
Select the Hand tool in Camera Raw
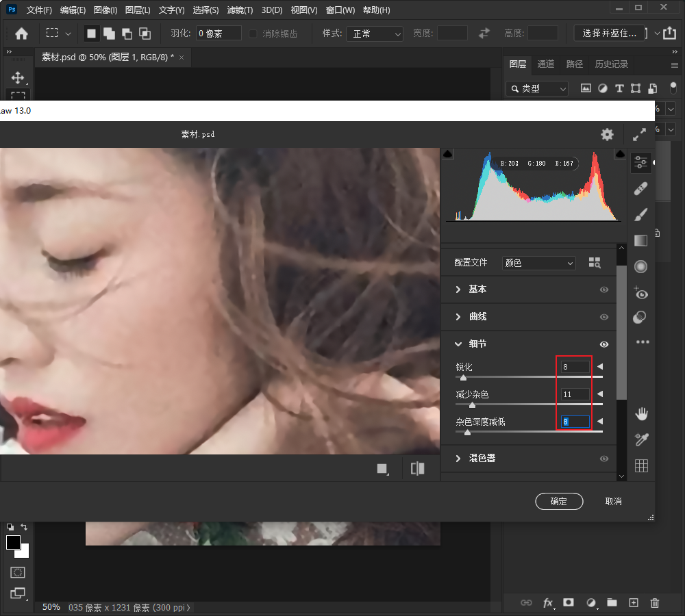tap(641, 413)
